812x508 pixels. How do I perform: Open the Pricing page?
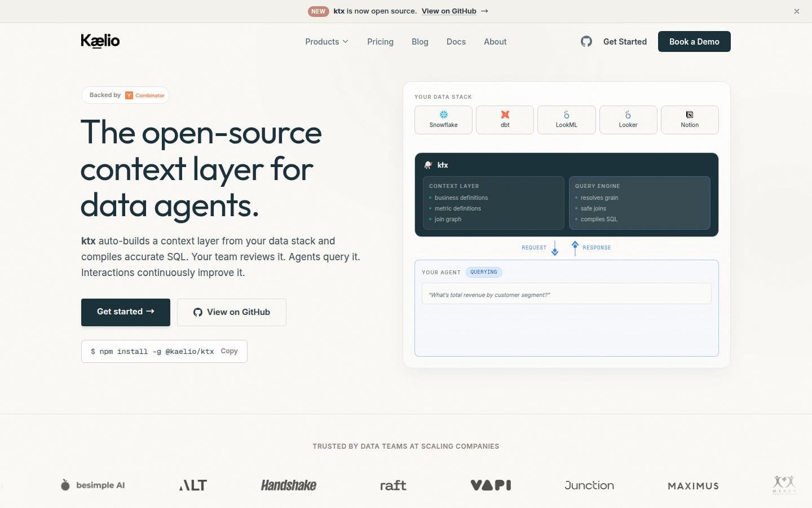(x=380, y=42)
